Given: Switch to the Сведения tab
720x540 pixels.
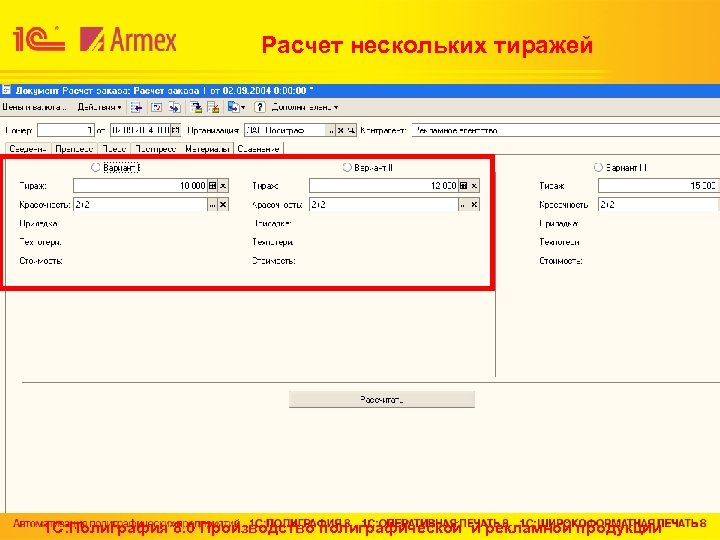Looking at the screenshot, I should 28,149.
